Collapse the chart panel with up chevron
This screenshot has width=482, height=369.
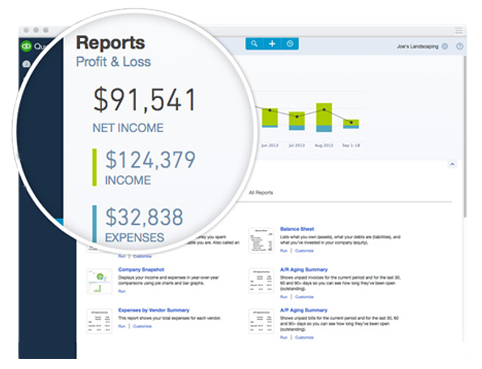[452, 164]
